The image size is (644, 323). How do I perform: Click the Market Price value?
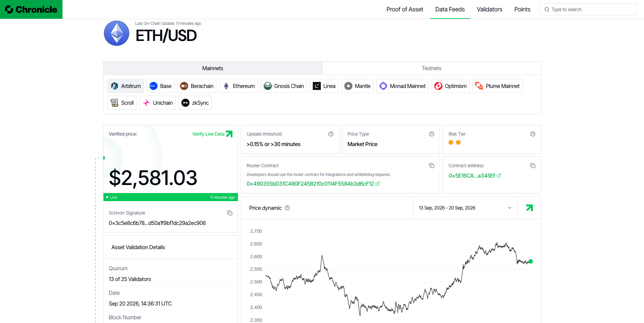coord(362,144)
